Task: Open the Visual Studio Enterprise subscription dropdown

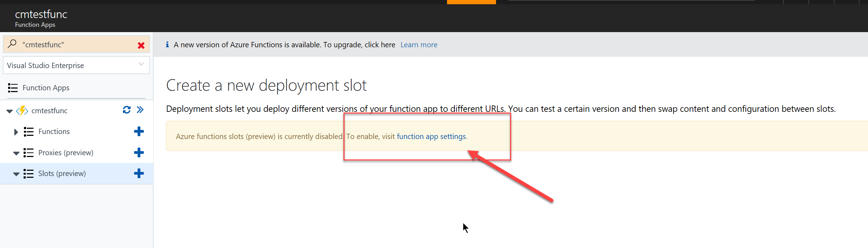Action: point(76,65)
